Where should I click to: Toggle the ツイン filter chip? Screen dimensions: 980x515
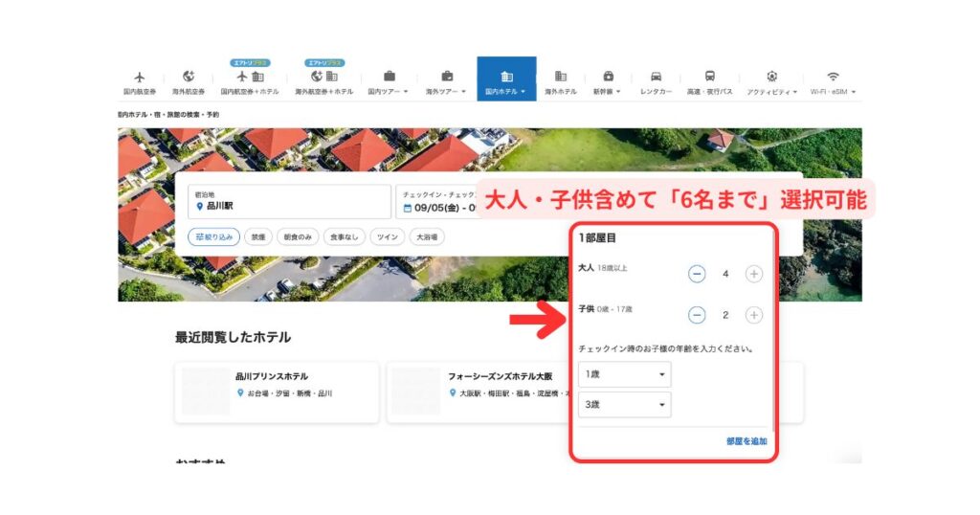click(x=387, y=236)
